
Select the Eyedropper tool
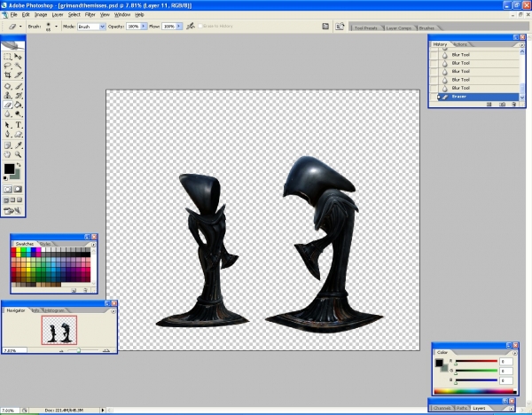(x=18, y=145)
